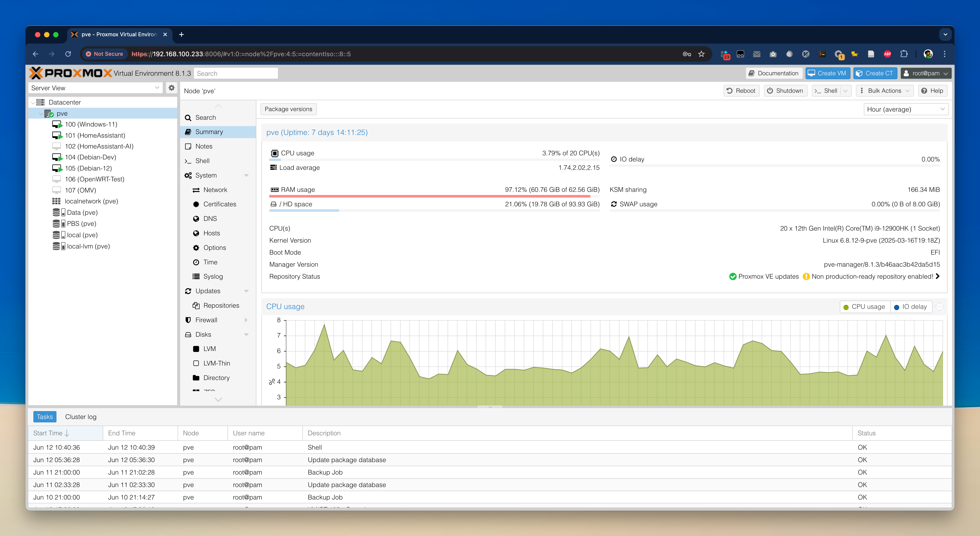The image size is (980, 536).
Task: Click the Time clock icon
Action: click(196, 262)
